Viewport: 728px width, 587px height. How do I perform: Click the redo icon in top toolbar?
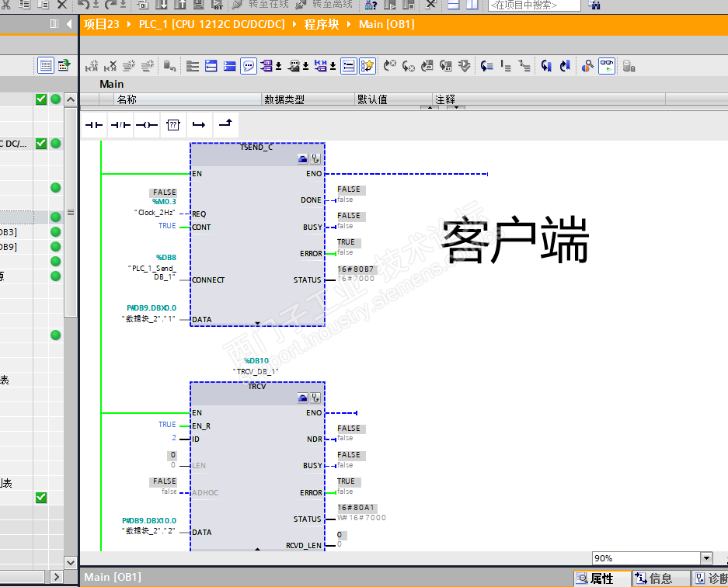(x=112, y=5)
